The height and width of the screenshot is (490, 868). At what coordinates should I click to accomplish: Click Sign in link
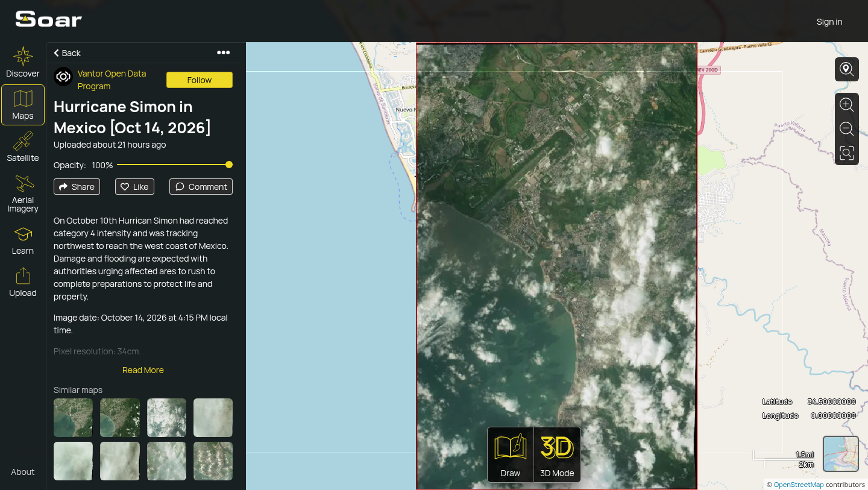829,22
